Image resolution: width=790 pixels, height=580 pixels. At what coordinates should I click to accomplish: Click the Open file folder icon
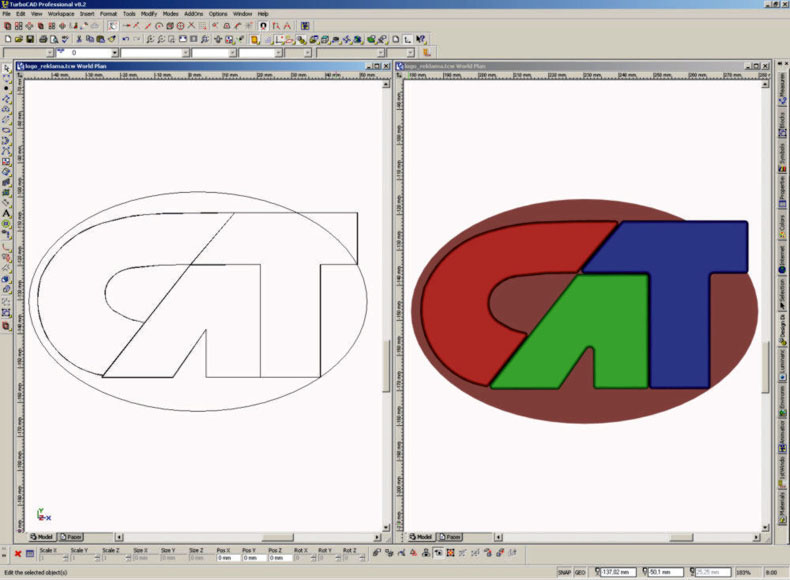point(19,39)
